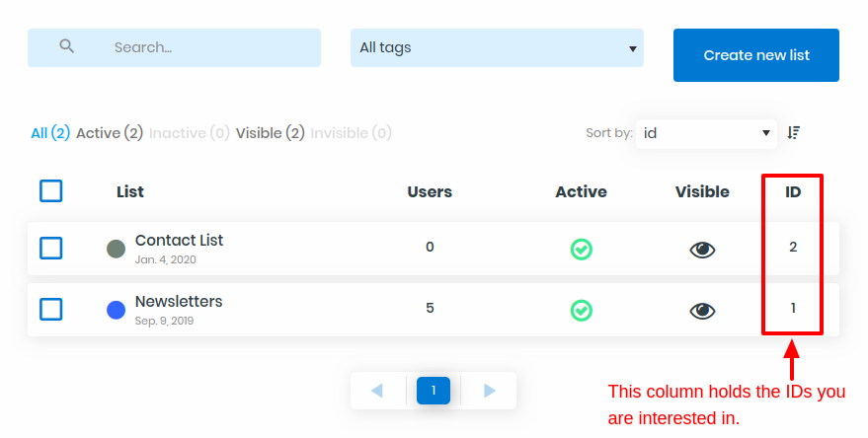Click users count 5 for Newsletters
868x438 pixels.
[x=430, y=308]
